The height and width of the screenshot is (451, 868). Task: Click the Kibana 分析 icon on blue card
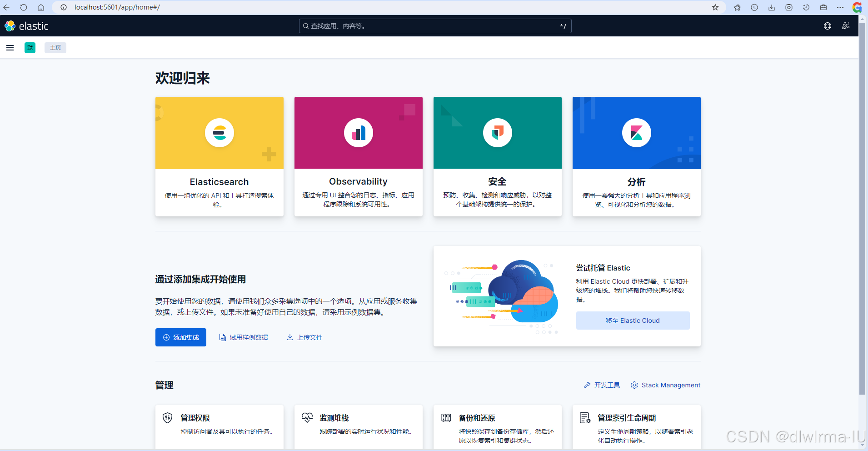coord(637,133)
